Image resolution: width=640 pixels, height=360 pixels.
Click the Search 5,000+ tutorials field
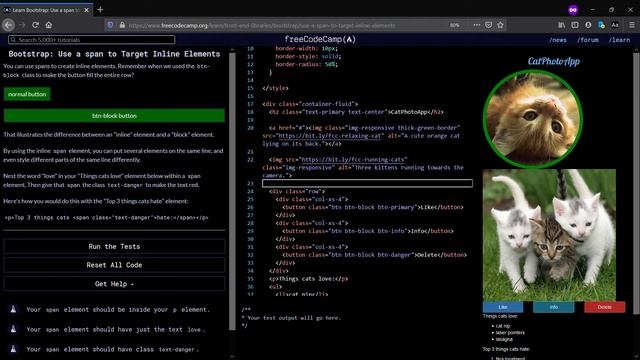point(92,40)
